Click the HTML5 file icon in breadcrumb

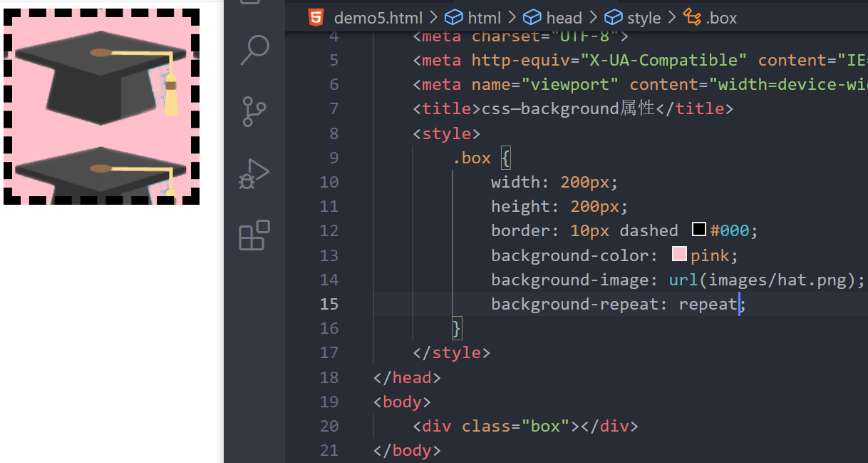(x=316, y=18)
